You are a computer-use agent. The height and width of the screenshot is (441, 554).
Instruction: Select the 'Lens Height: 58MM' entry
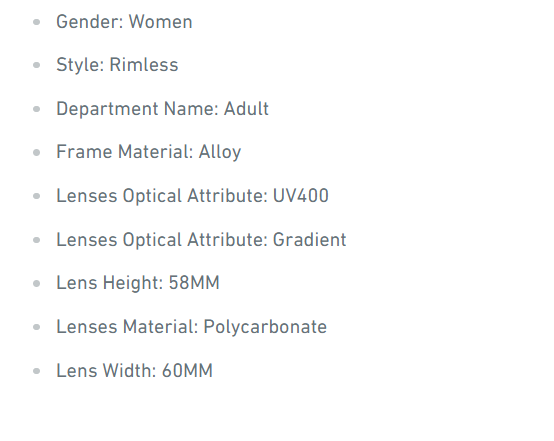tap(138, 283)
